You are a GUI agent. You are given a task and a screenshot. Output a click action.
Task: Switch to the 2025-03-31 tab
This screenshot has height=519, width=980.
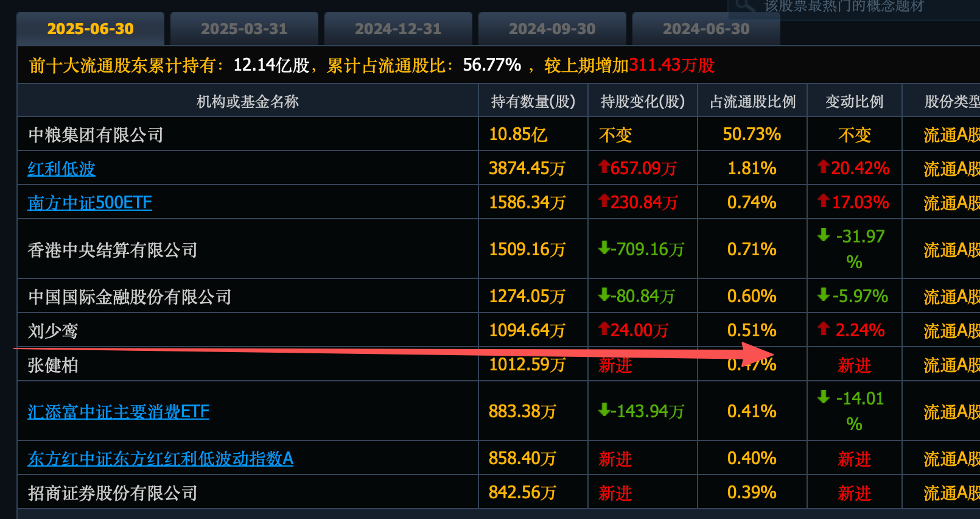click(x=244, y=29)
